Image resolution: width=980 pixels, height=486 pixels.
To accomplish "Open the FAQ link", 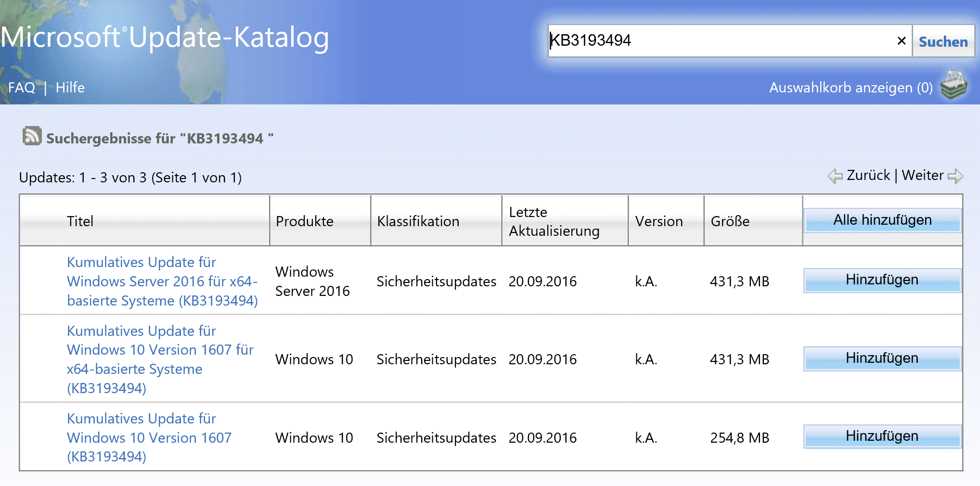I will 22,88.
